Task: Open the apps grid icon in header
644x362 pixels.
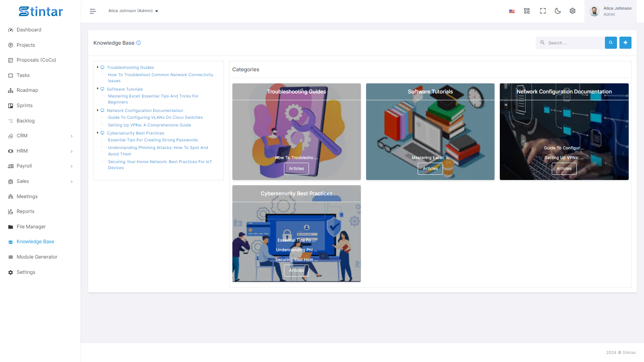Action: (x=526, y=11)
